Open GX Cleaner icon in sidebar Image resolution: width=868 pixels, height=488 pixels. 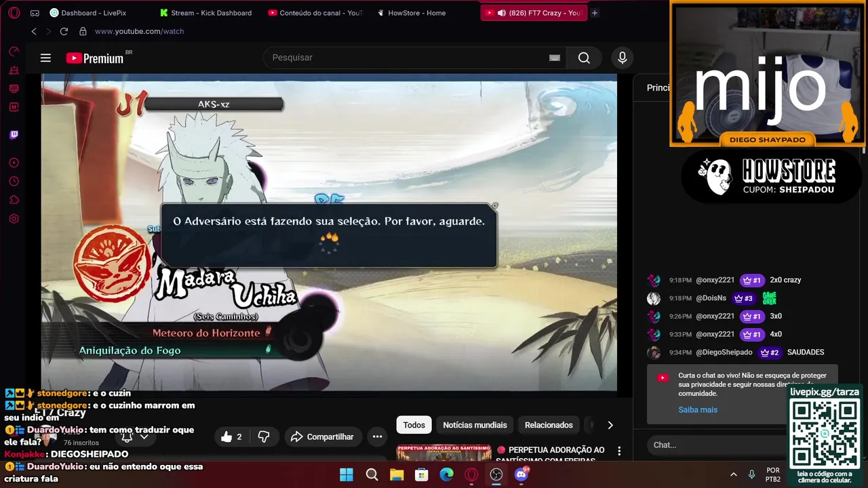[x=14, y=70]
